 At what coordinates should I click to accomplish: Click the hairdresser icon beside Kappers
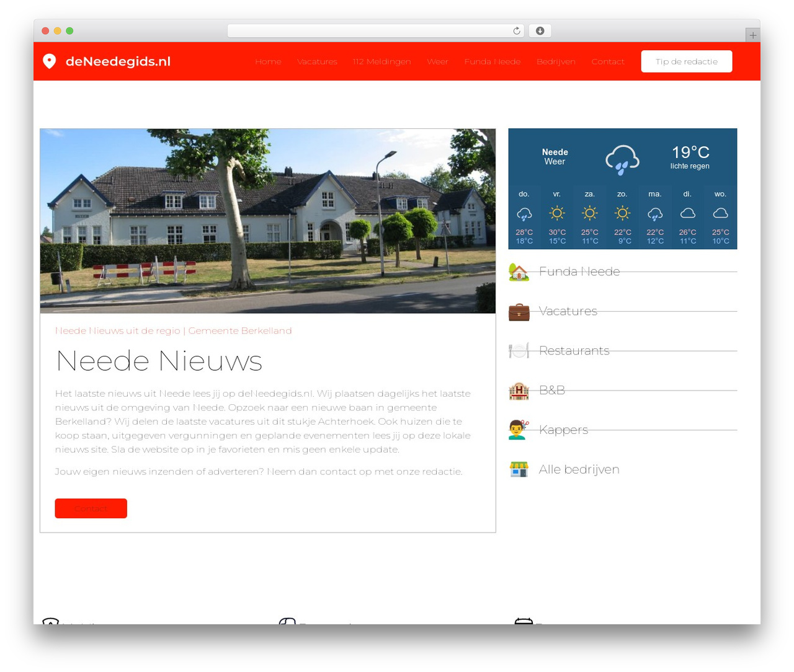[519, 430]
